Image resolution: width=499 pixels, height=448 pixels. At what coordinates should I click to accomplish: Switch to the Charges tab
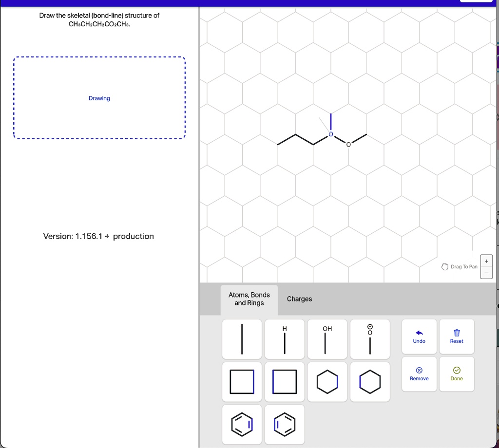point(299,299)
